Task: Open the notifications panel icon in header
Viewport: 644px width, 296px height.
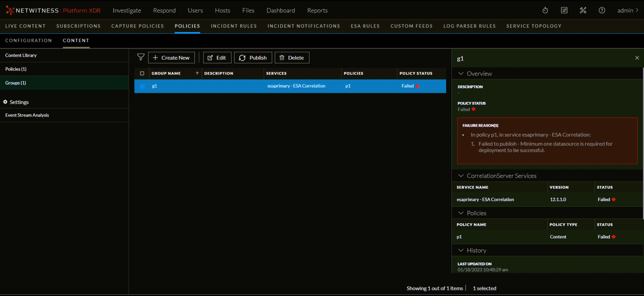Action: click(564, 10)
